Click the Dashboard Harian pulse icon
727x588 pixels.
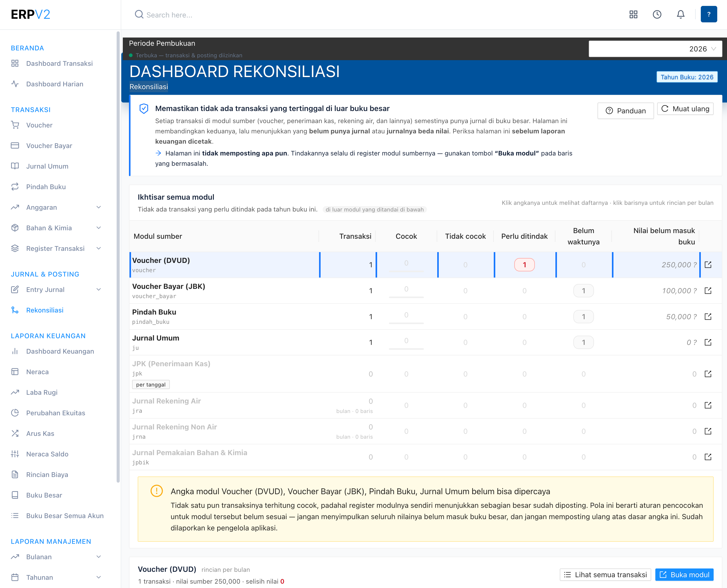tap(15, 84)
